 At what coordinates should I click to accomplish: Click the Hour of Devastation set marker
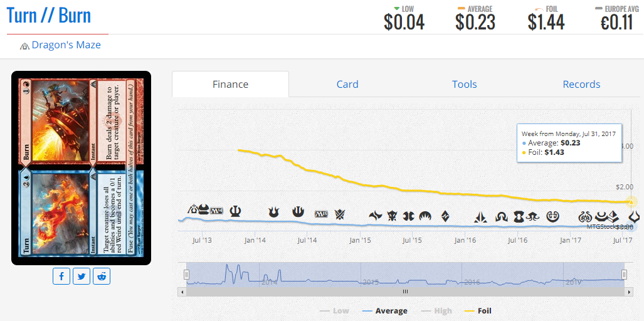(x=635, y=216)
